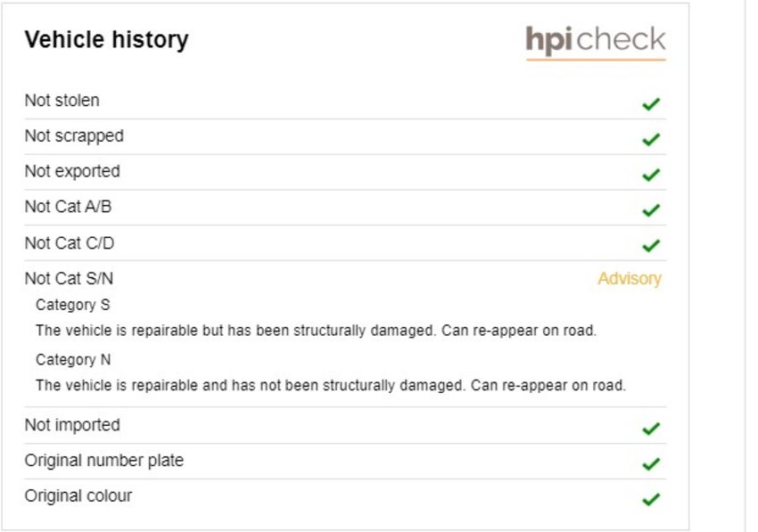Click the hpi check logo
Viewport: 758px width, 532px height.
(596, 43)
